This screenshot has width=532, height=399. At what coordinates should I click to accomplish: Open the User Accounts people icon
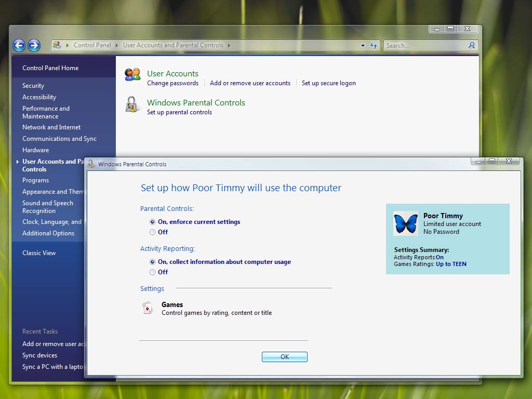click(132, 75)
